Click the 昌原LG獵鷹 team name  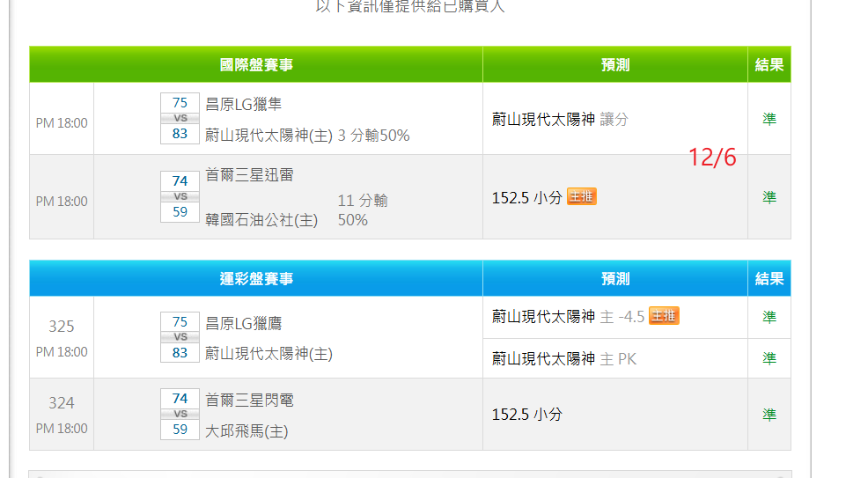pyautogui.click(x=243, y=323)
